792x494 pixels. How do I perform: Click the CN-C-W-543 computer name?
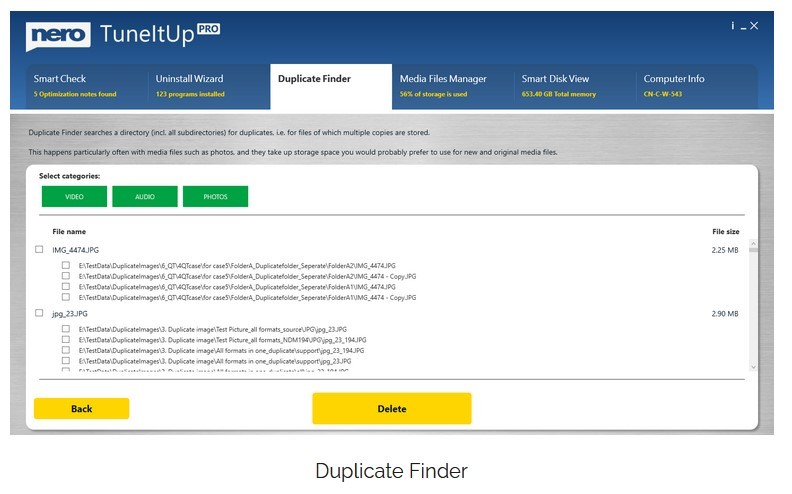[x=663, y=94]
